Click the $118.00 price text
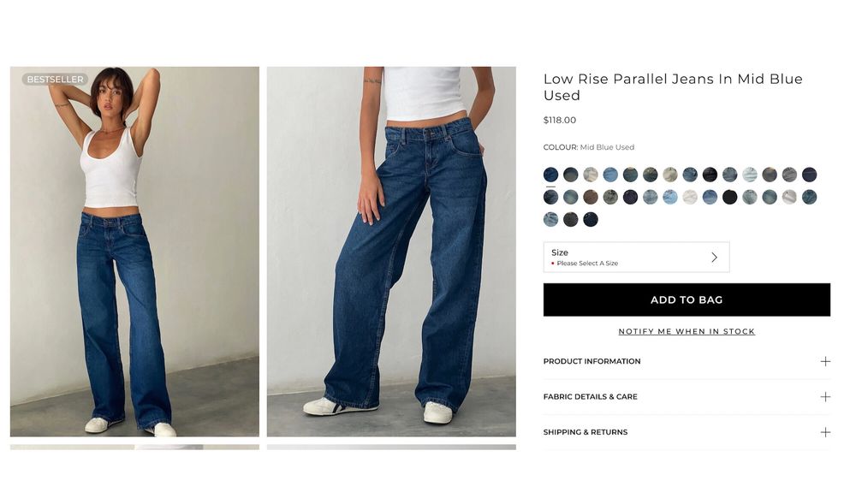This screenshot has width=856, height=504. (x=560, y=120)
